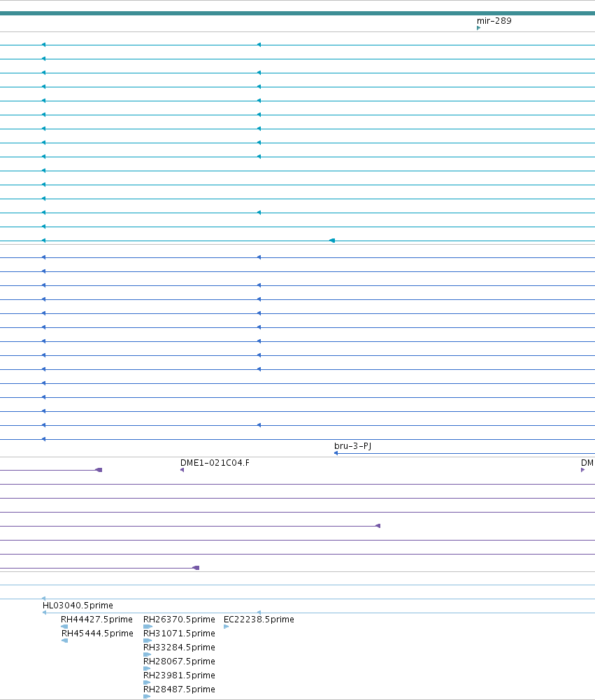Open the RH28487.5prime label
Image resolution: width=595 pixels, height=700 pixels.
coord(179,690)
